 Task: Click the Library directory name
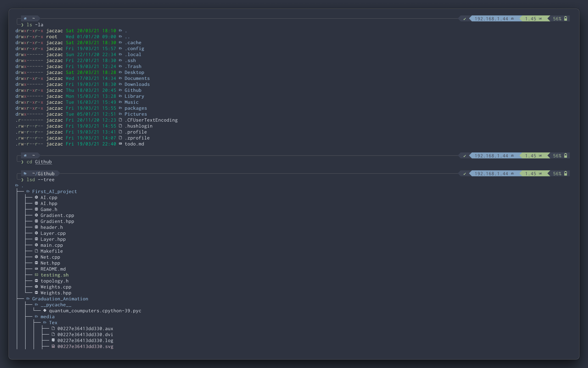click(134, 96)
